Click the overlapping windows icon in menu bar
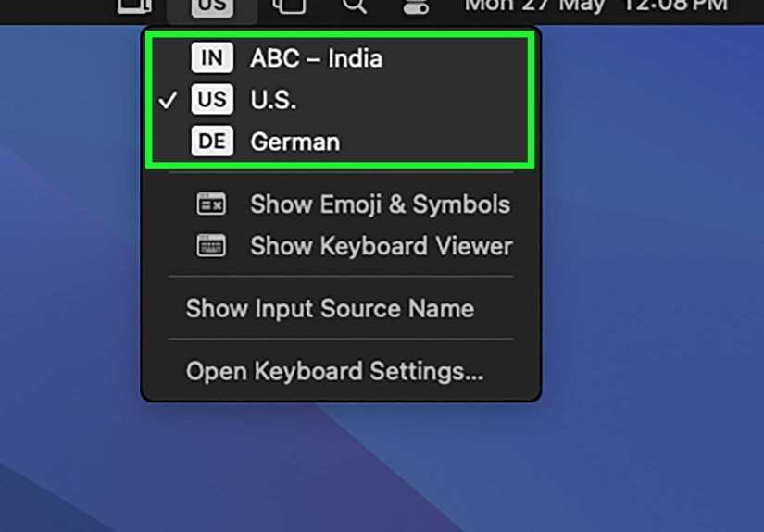 289,6
